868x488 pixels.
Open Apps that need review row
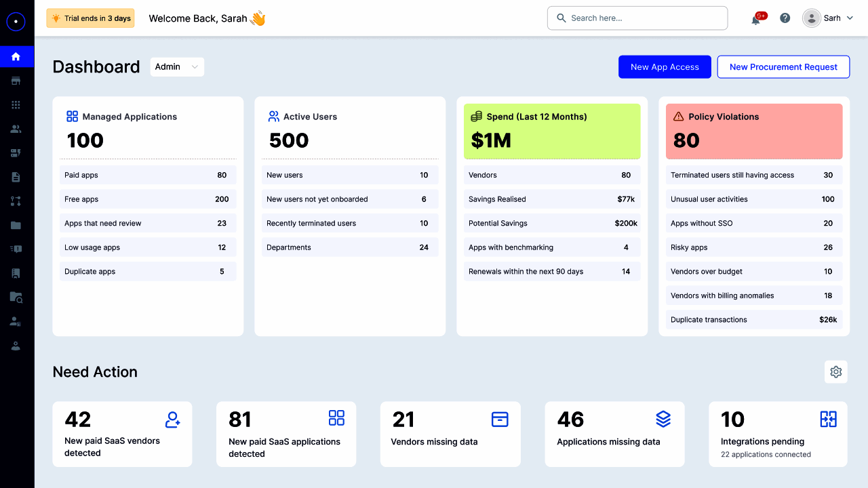click(x=148, y=223)
